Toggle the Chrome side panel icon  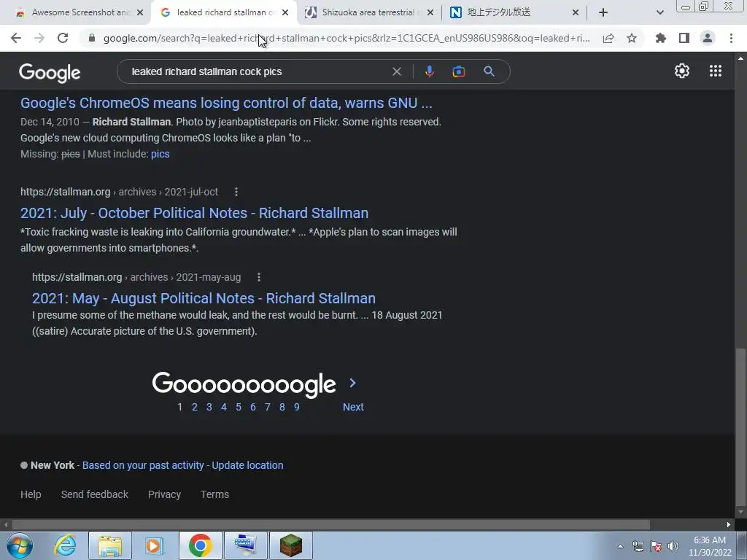684,38
